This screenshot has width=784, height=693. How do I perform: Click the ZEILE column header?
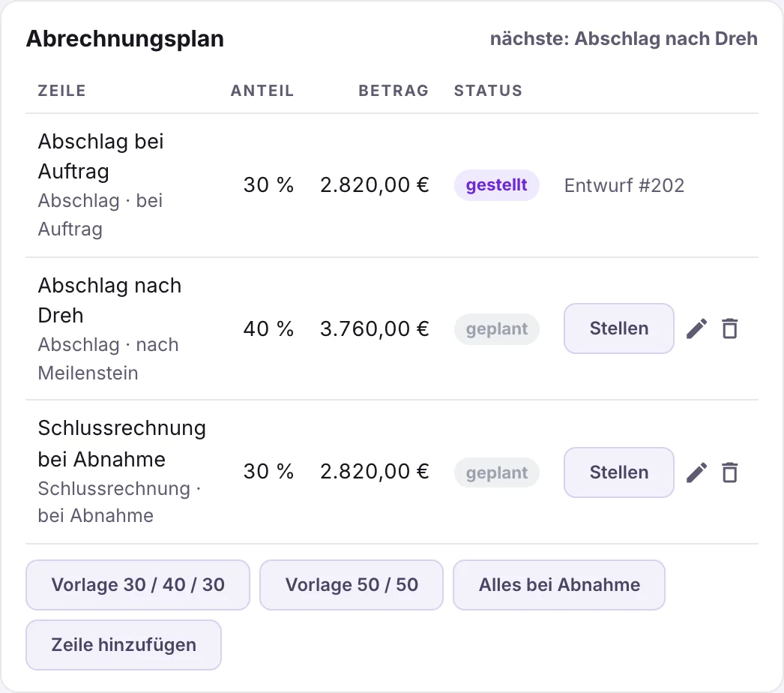(62, 91)
